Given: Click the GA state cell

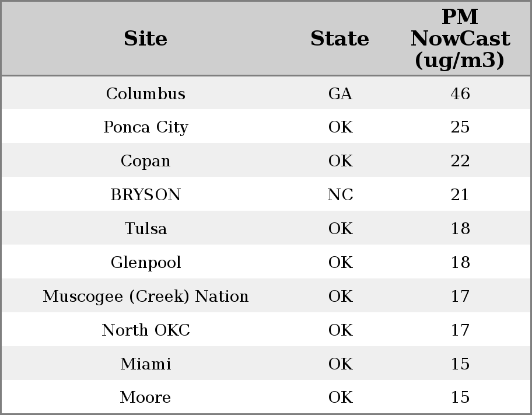Looking at the screenshot, I should [x=340, y=93].
